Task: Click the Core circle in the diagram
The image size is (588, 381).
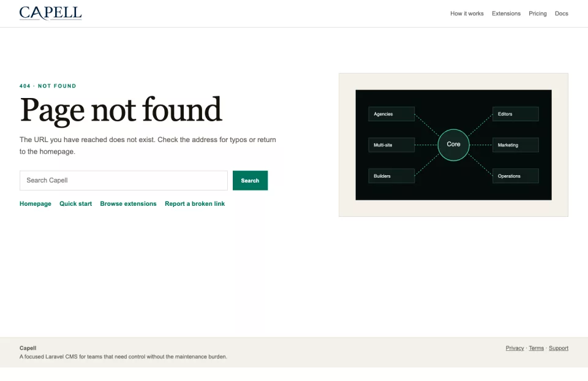Action: [453, 145]
